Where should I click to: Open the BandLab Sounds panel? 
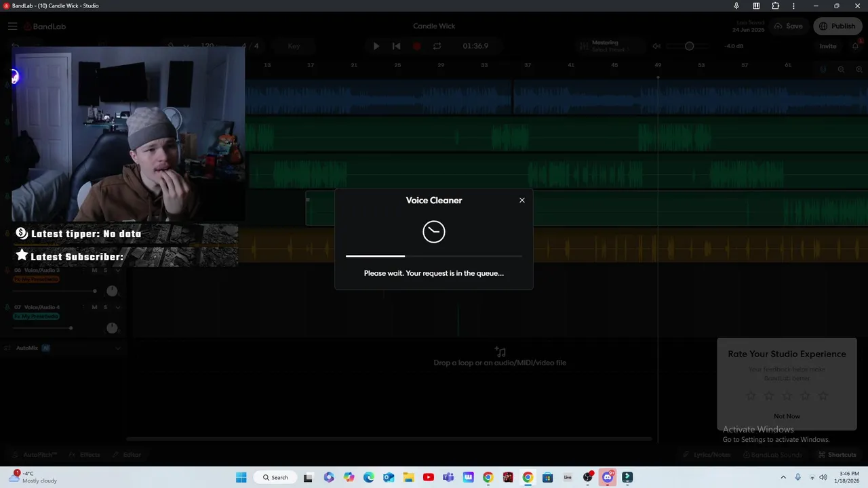(x=771, y=455)
